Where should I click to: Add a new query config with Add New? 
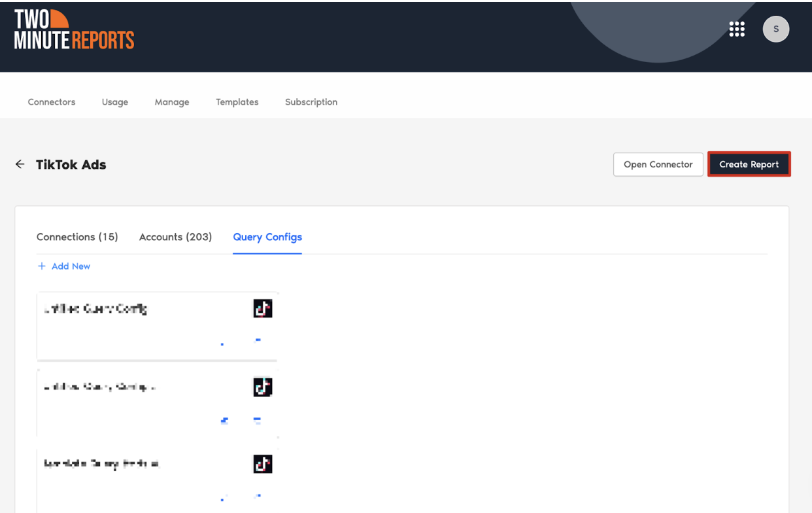[x=64, y=266]
